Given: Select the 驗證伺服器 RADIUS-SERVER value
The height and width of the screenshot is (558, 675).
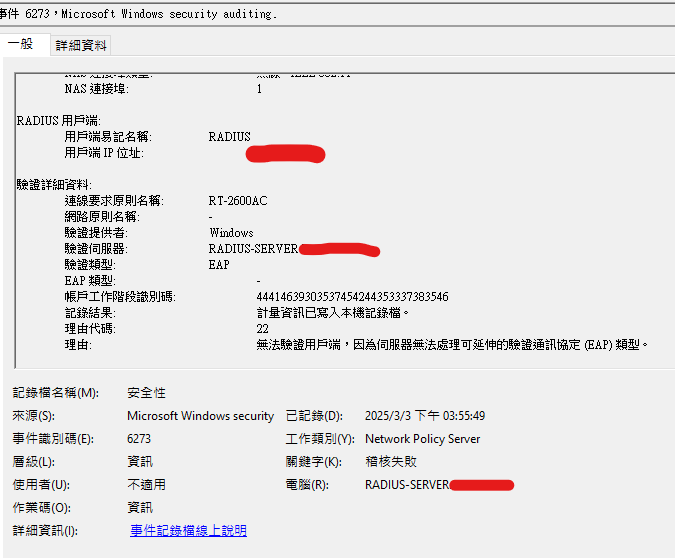Looking at the screenshot, I should pos(253,249).
